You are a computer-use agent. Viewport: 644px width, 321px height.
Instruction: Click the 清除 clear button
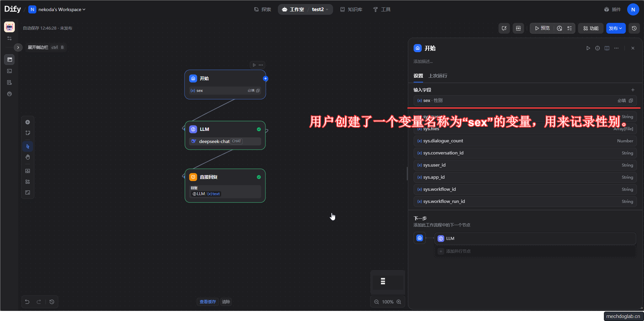pos(226,302)
